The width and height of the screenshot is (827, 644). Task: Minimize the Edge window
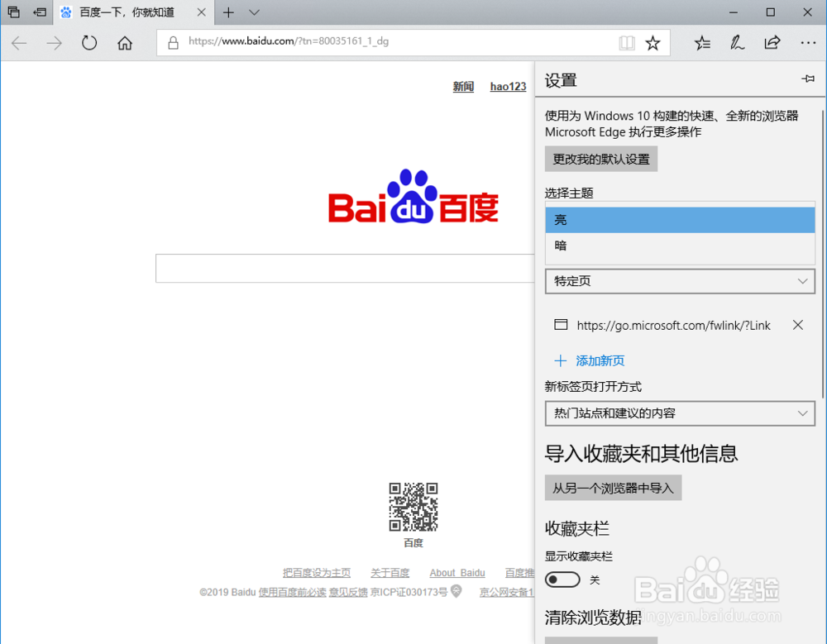pyautogui.click(x=733, y=12)
